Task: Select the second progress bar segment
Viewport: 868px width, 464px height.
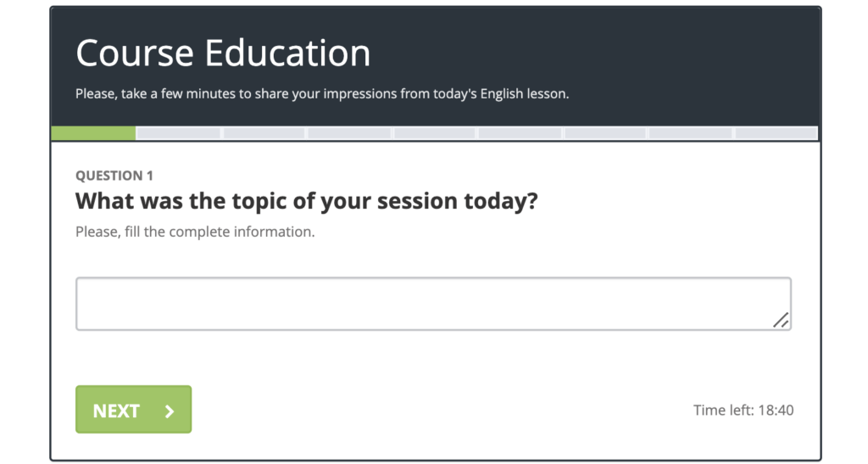Action: [178, 133]
